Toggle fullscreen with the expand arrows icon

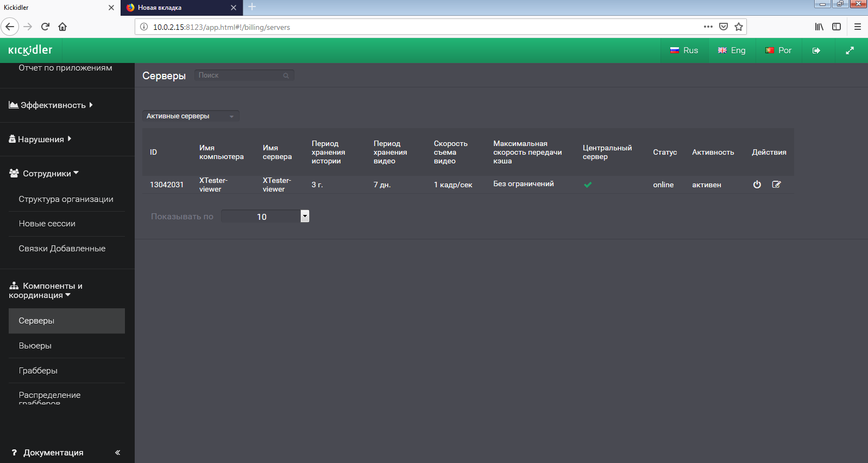tap(850, 50)
